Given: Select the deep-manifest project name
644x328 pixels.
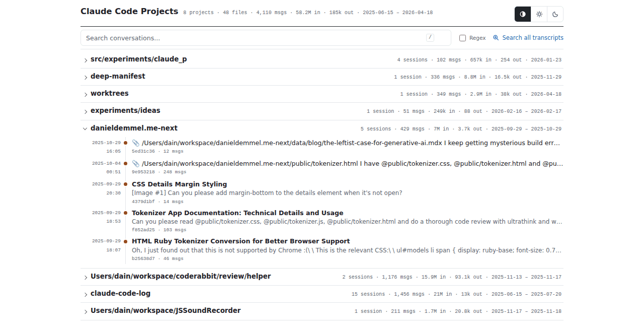Looking at the screenshot, I should pos(118,76).
